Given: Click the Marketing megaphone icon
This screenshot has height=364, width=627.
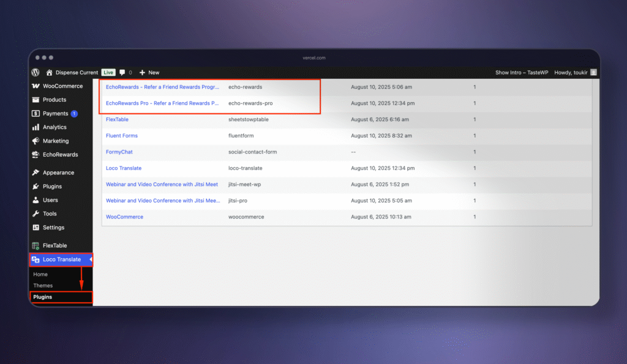Looking at the screenshot, I should click(36, 141).
